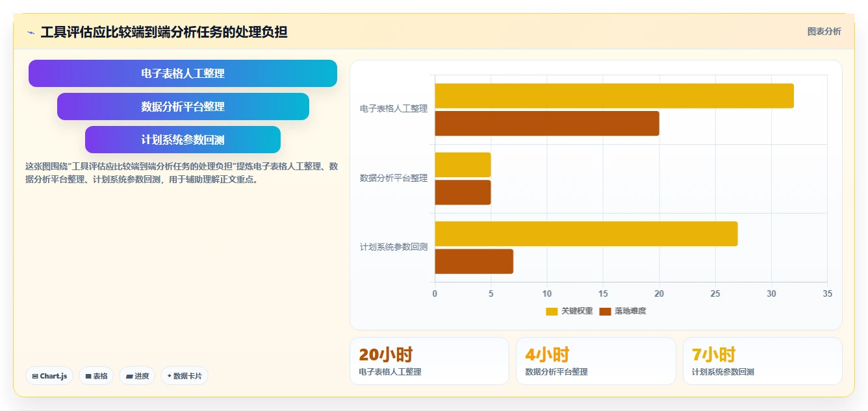This screenshot has width=868, height=411.
Task: Open the 20小时 stat card
Action: click(429, 361)
